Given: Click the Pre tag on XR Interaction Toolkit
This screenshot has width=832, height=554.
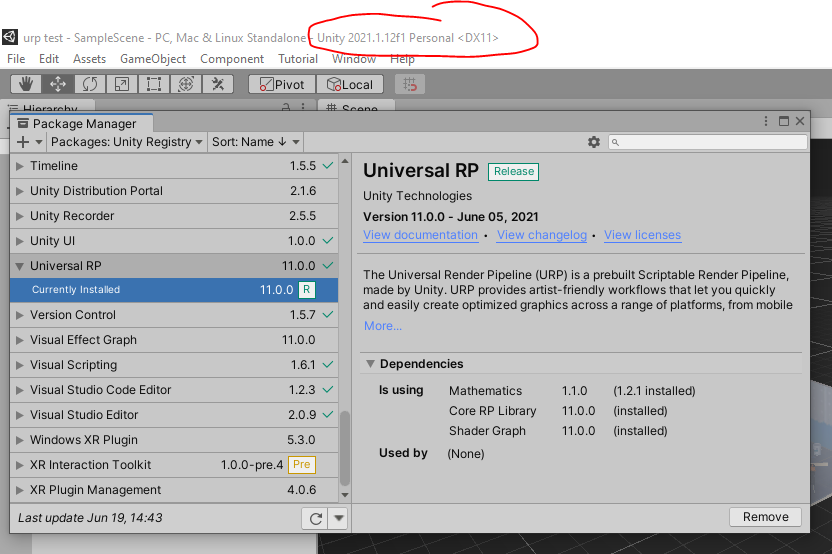Looking at the screenshot, I should [x=301, y=465].
